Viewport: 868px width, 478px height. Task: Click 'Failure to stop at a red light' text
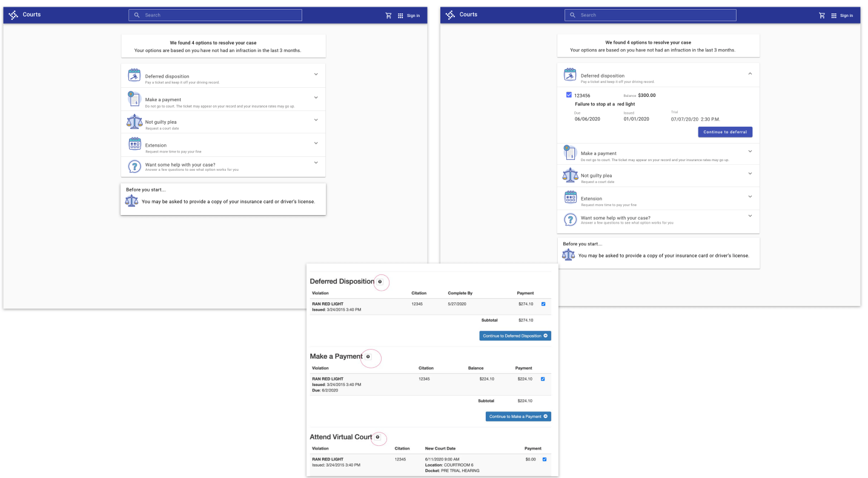click(x=605, y=104)
